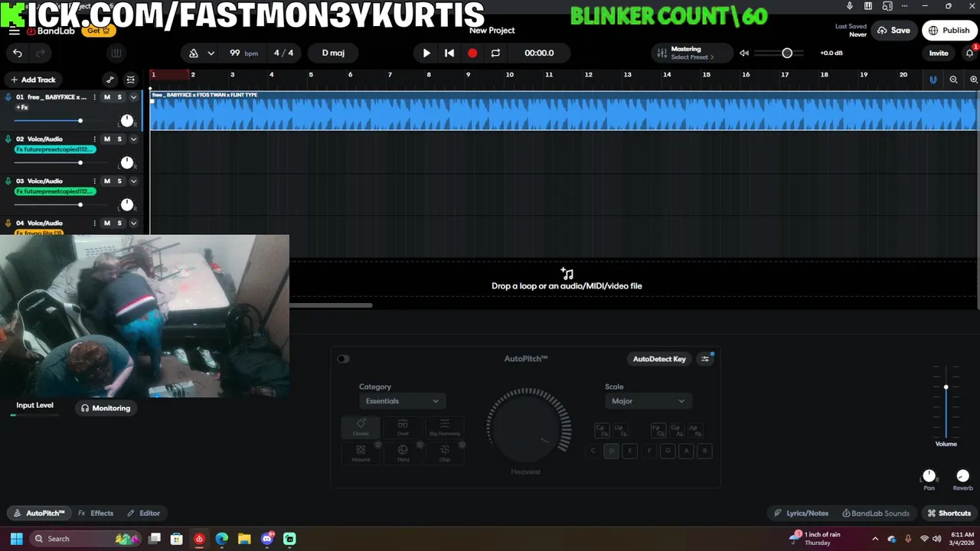Save the project
Viewport: 980px width, 551px height.
(893, 31)
